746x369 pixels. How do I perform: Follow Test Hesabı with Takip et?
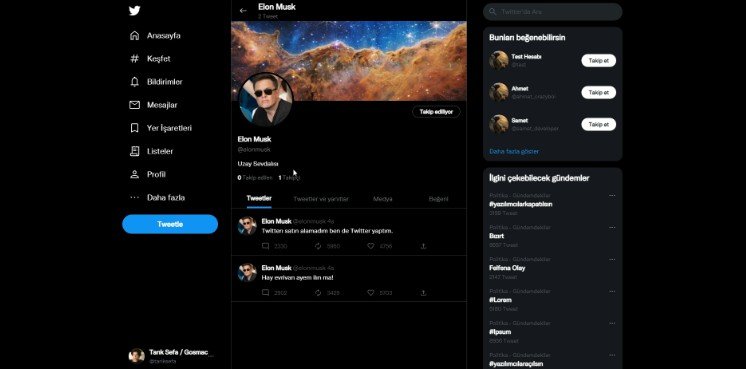pyautogui.click(x=599, y=60)
